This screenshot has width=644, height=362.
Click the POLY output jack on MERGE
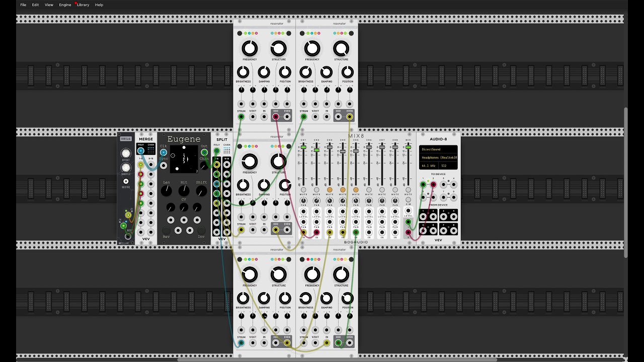[141, 151]
